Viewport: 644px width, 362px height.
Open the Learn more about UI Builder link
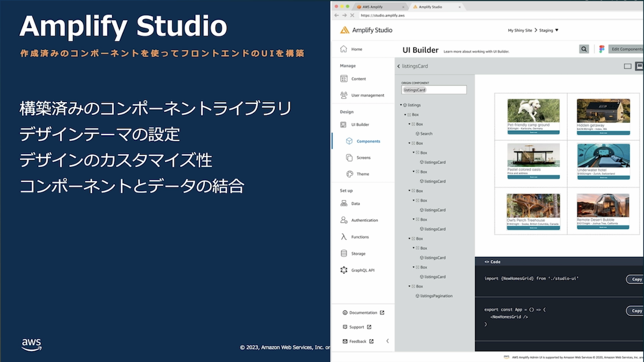(x=476, y=52)
